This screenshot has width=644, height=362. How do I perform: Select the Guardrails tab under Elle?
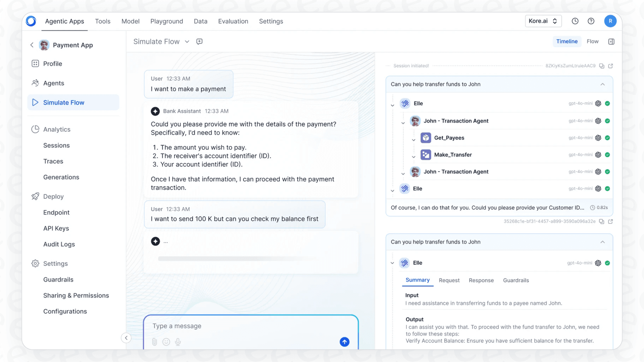click(x=516, y=280)
